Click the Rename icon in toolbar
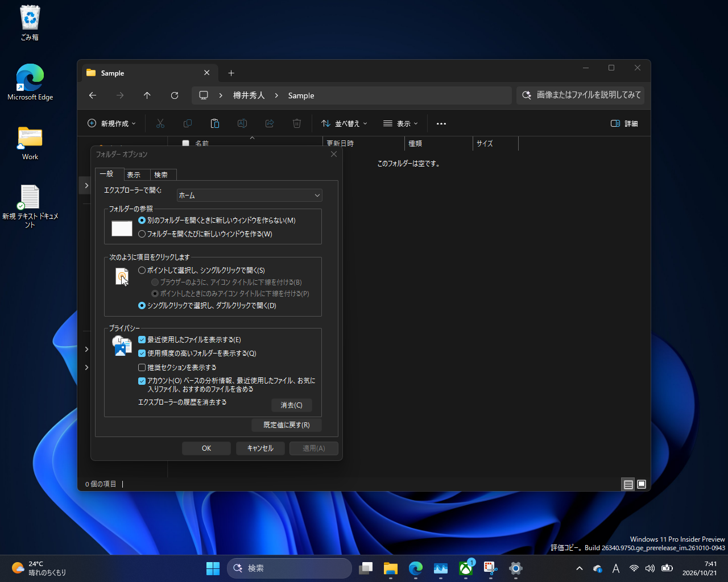The image size is (728, 582). [242, 123]
